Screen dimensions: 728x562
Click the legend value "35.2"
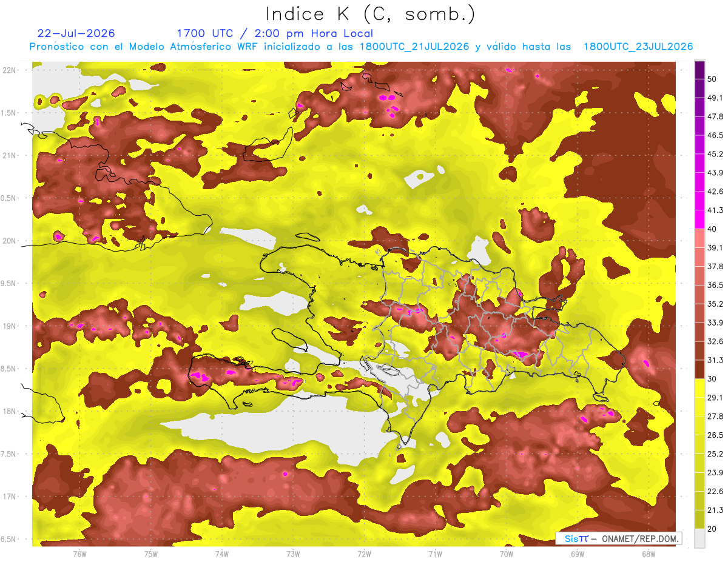point(715,304)
